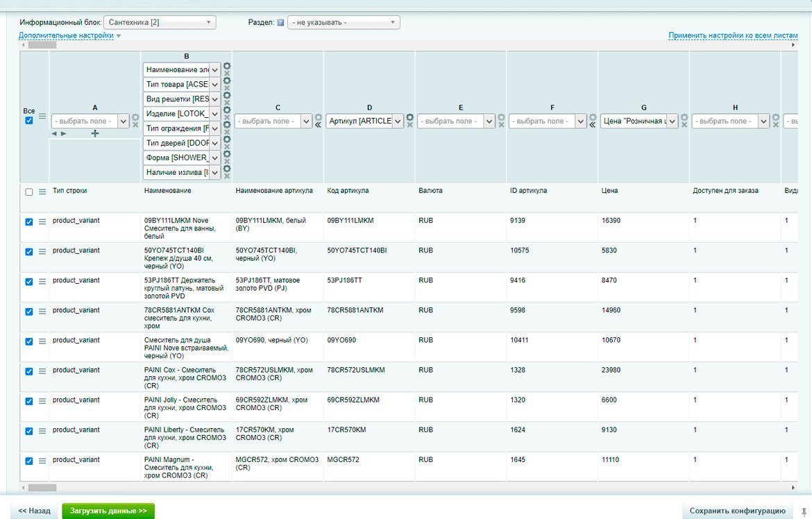Click the plus icon under column A
812x519 pixels.
(x=95, y=133)
